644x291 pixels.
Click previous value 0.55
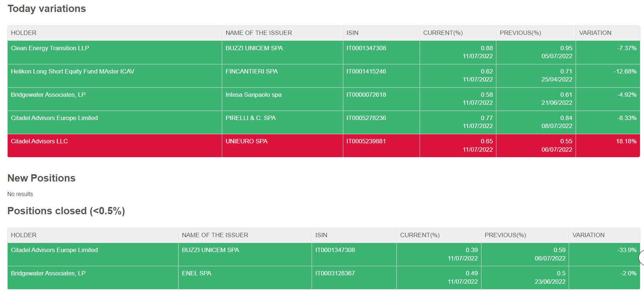pos(566,141)
